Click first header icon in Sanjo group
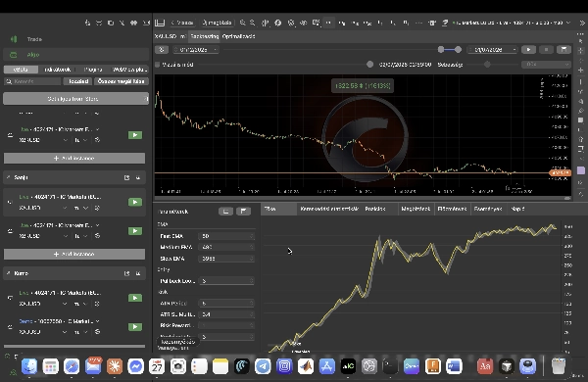The image size is (588, 382). [126, 177]
